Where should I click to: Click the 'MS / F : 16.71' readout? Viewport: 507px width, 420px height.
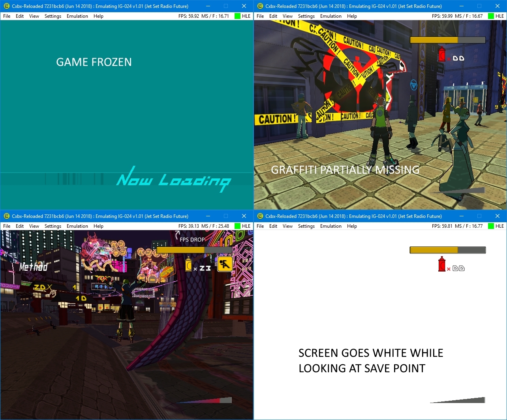(215, 16)
